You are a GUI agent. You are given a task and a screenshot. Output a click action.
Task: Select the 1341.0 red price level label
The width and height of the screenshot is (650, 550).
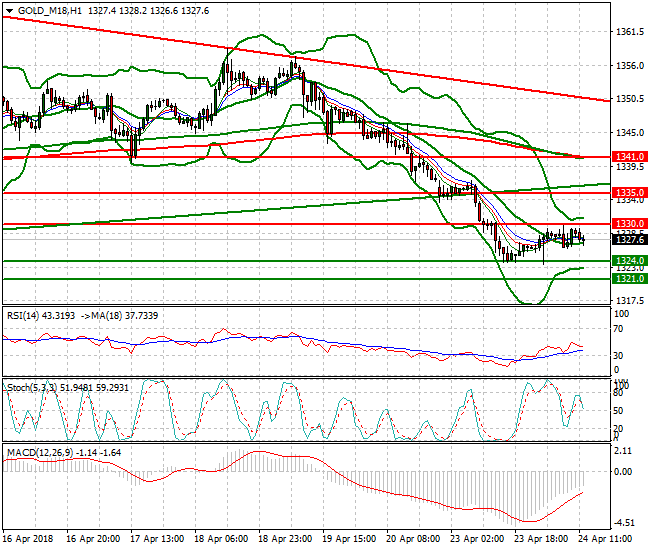tap(630, 157)
